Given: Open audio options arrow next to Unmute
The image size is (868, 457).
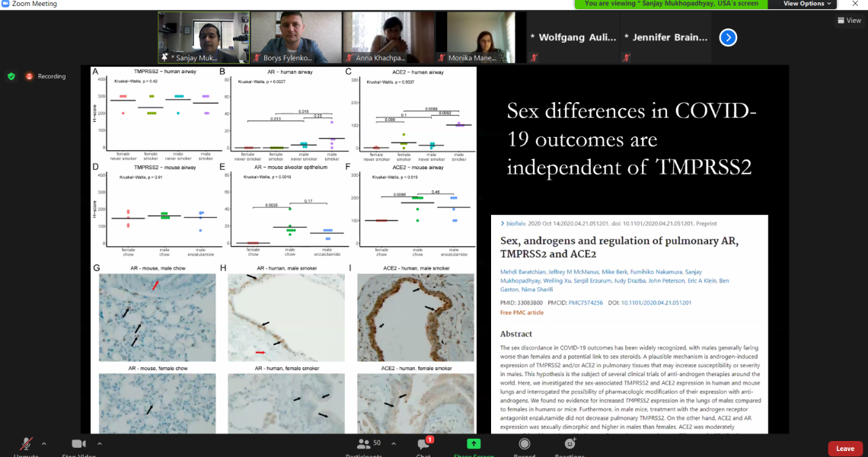Looking at the screenshot, I should 43,444.
